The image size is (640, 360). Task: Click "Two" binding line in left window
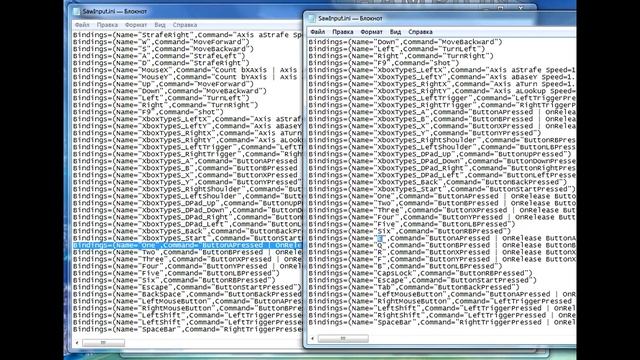187,252
